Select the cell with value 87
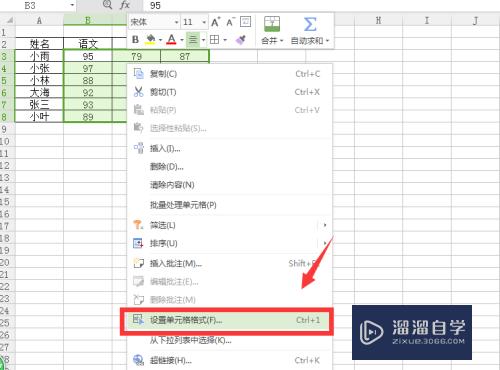Image resolution: width=500 pixels, height=370 pixels. click(185, 56)
